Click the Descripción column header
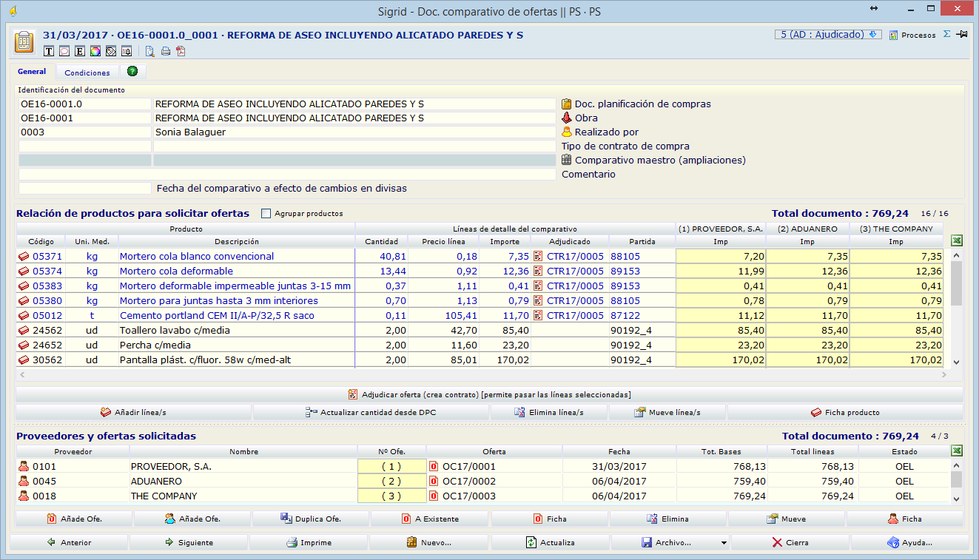The image size is (979, 560). pos(237,241)
